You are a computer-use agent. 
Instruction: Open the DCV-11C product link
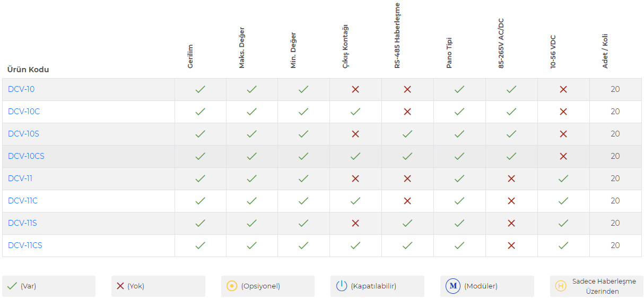(x=23, y=201)
